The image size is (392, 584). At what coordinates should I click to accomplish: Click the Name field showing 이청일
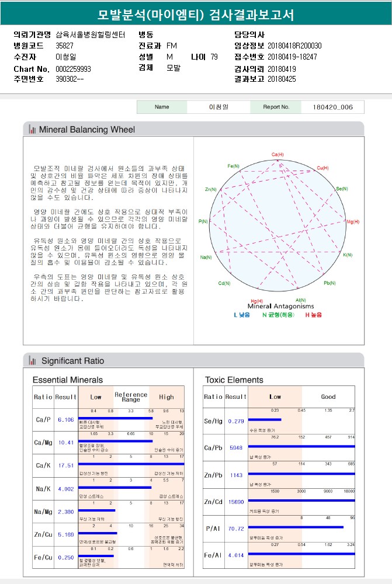click(x=218, y=107)
